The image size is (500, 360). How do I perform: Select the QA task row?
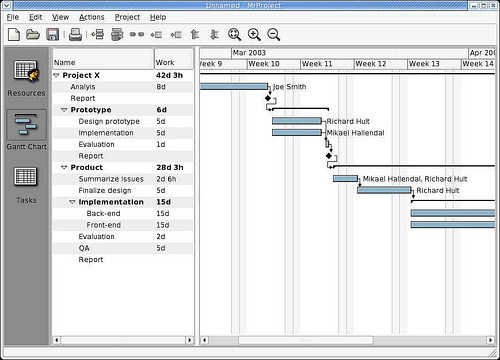[x=123, y=248]
